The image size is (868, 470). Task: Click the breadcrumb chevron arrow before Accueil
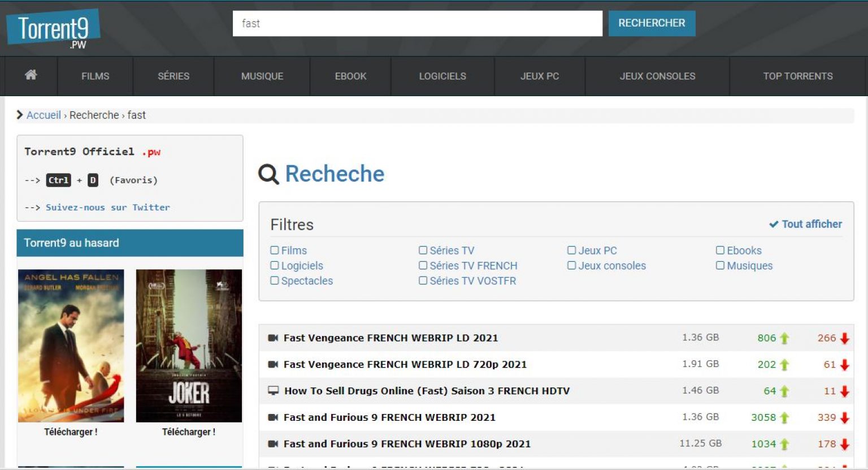tap(20, 115)
